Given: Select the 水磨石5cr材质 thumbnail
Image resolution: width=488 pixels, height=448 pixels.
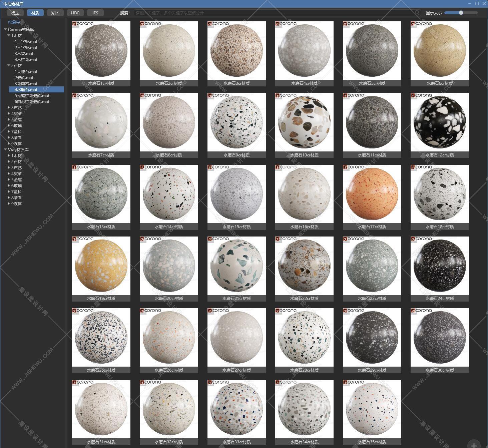Looking at the screenshot, I should [x=372, y=51].
